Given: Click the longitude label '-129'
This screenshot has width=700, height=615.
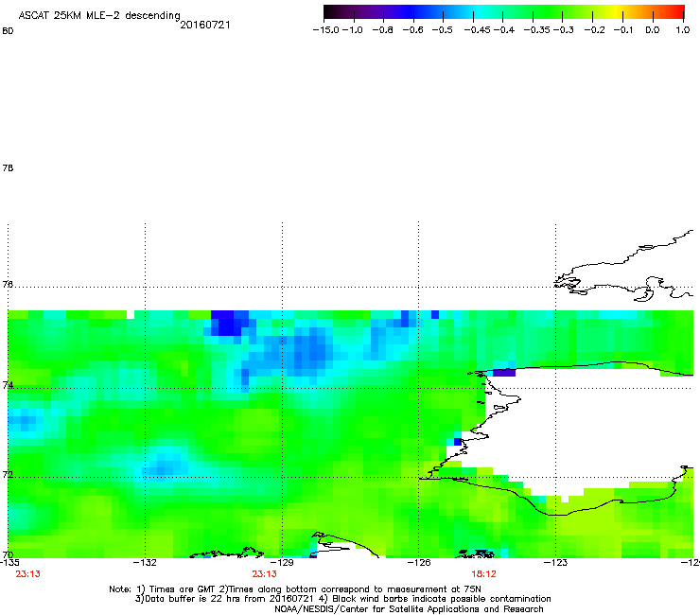Looking at the screenshot, I should (x=282, y=562).
